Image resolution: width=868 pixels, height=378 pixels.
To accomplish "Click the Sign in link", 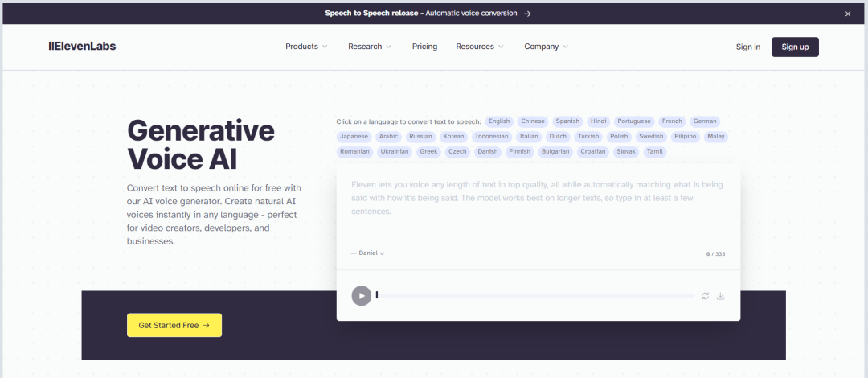I will pos(748,47).
